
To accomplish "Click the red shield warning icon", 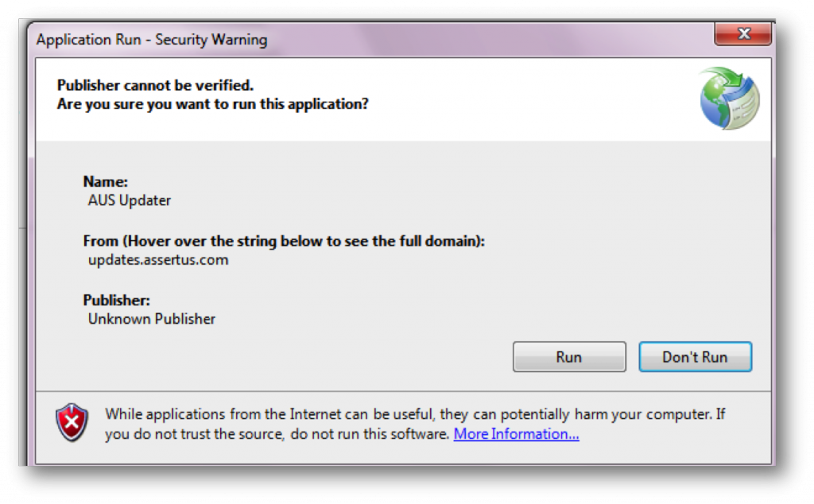I will pyautogui.click(x=72, y=422).
